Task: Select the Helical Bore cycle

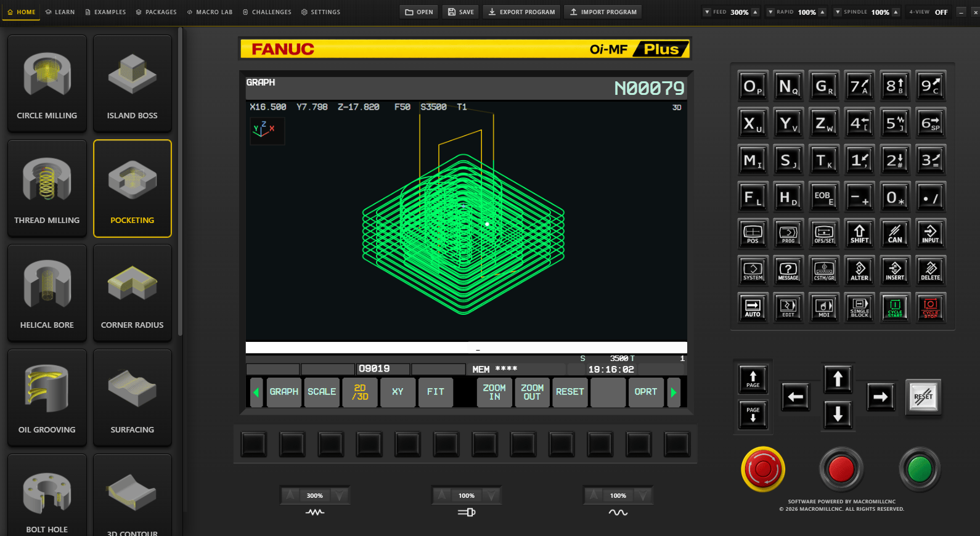Action: point(47,293)
